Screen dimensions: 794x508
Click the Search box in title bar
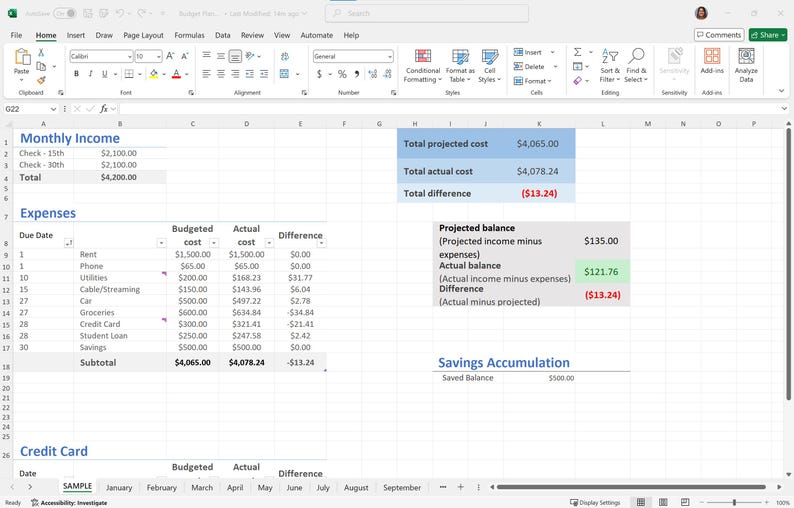pos(427,14)
